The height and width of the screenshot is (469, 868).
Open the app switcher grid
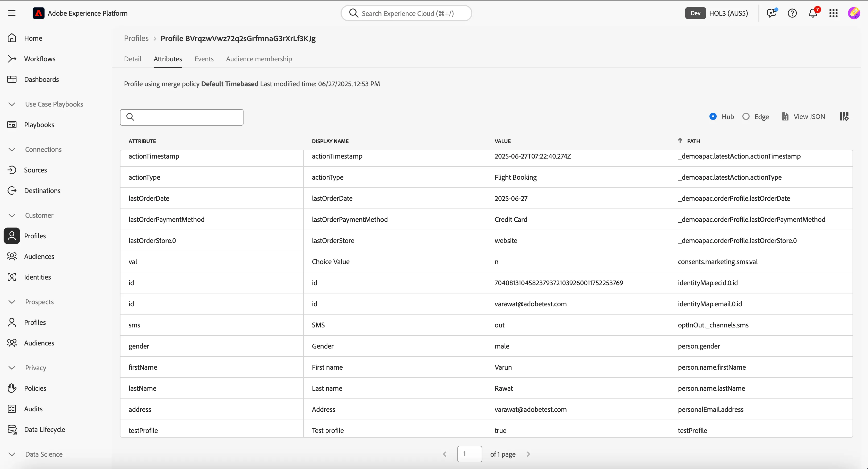coord(833,13)
